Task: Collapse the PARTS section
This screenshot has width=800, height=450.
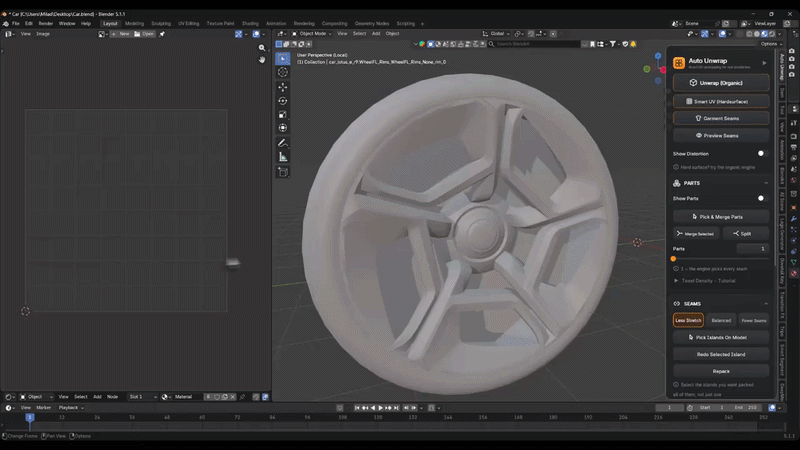Action: [x=766, y=183]
